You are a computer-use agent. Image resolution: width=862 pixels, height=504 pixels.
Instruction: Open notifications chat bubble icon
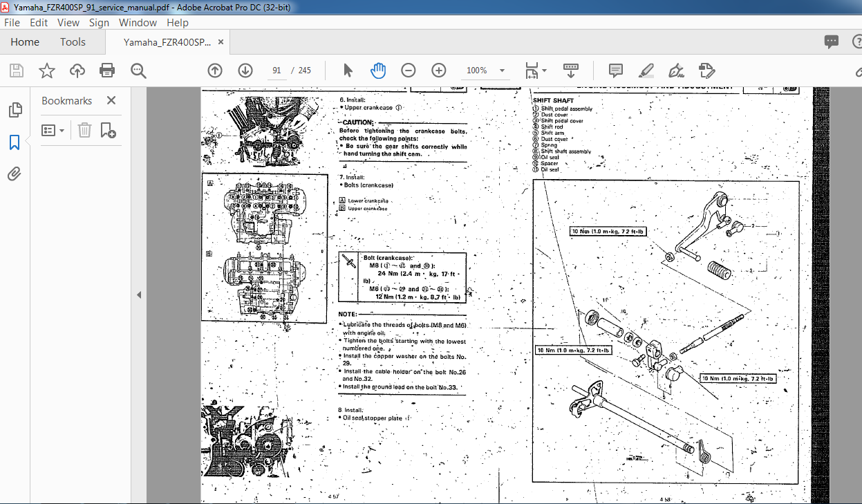(x=832, y=42)
